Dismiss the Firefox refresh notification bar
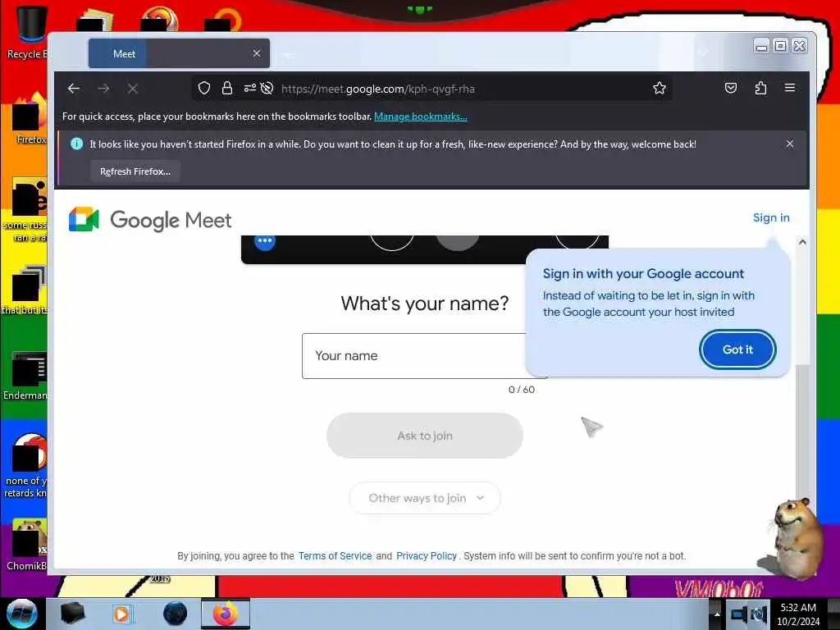 (790, 144)
